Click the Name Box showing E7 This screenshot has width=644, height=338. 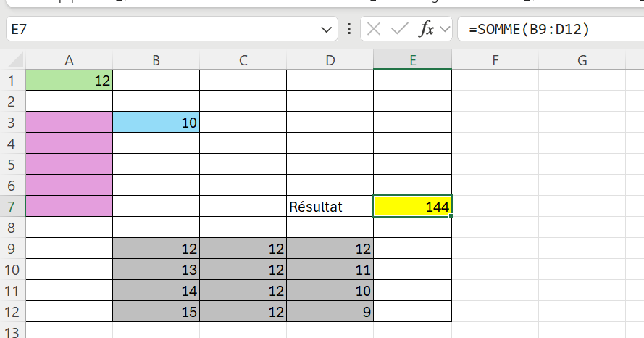pyautogui.click(x=159, y=30)
